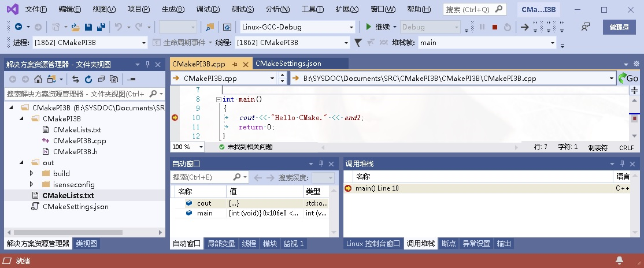Open the Continue button dropdown arrow
The width and height of the screenshot is (644, 268).
(395, 27)
